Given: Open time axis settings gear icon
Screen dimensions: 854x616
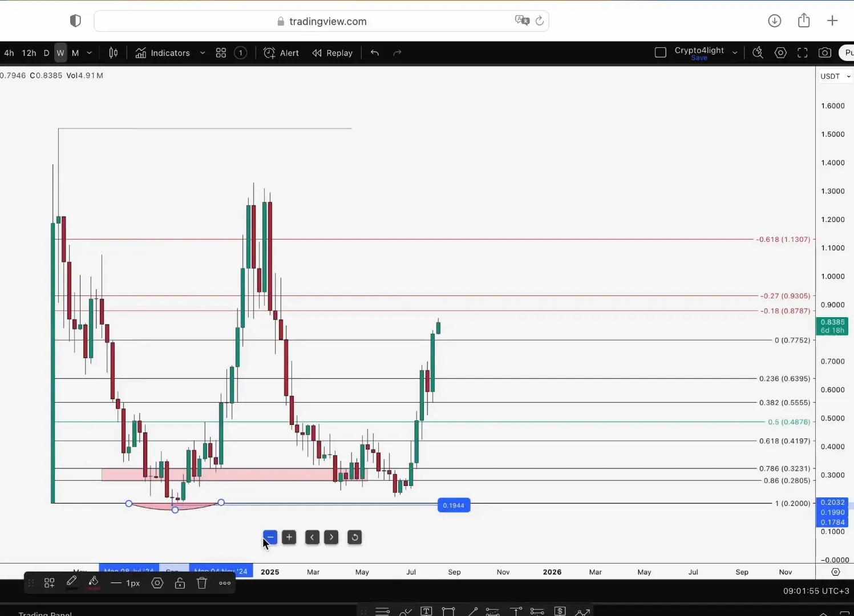Looking at the screenshot, I should tap(836, 572).
